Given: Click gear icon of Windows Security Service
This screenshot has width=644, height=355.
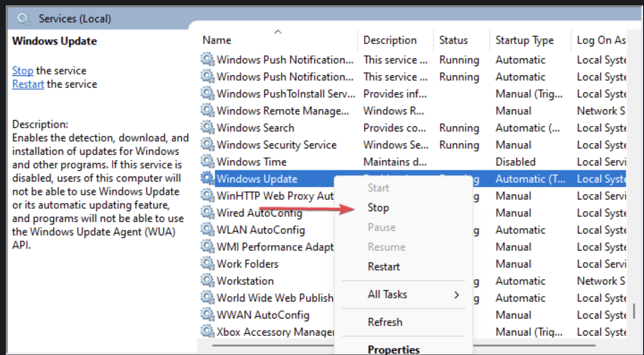Looking at the screenshot, I should click(207, 144).
